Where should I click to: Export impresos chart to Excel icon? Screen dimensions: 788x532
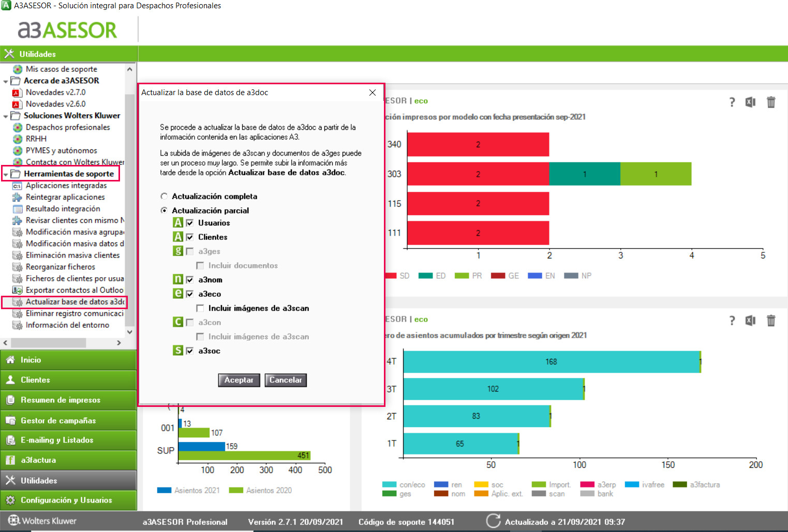(x=750, y=102)
